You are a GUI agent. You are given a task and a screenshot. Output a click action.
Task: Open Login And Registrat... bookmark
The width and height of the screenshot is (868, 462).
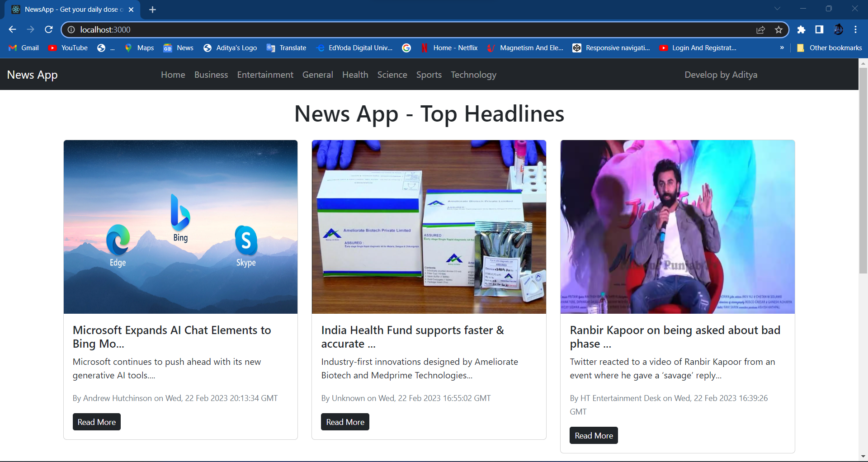[x=698, y=47]
